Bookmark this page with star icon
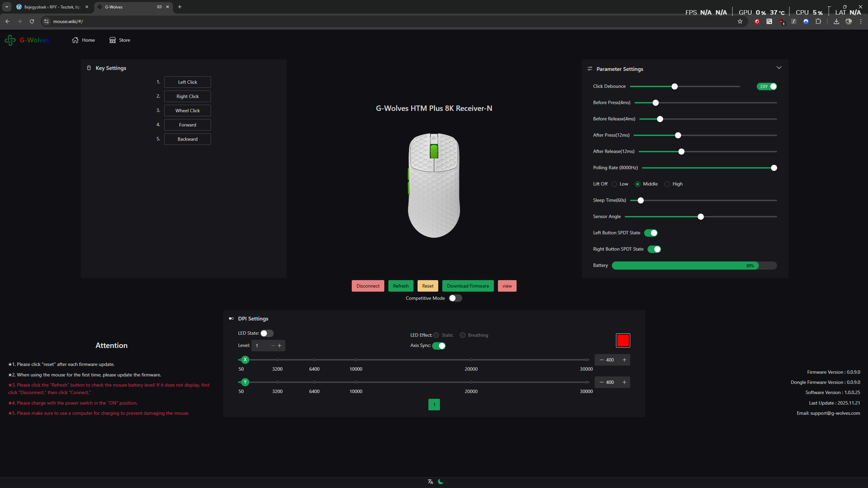 coord(740,21)
